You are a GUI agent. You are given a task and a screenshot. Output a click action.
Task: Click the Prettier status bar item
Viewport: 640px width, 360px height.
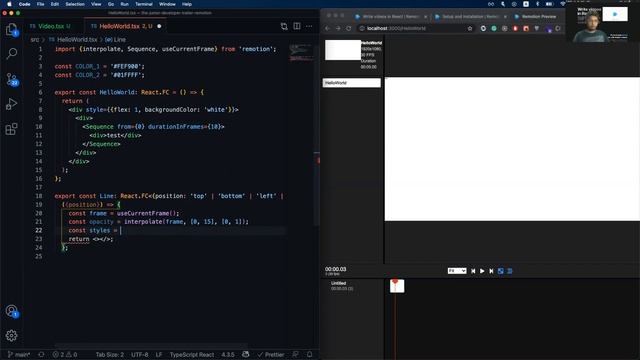271,355
